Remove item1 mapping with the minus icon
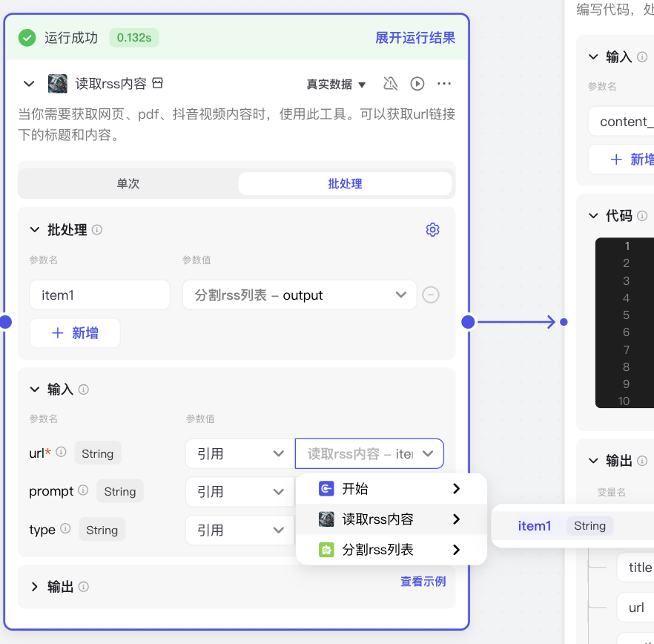Viewport: 654px width, 644px height. coord(430,295)
